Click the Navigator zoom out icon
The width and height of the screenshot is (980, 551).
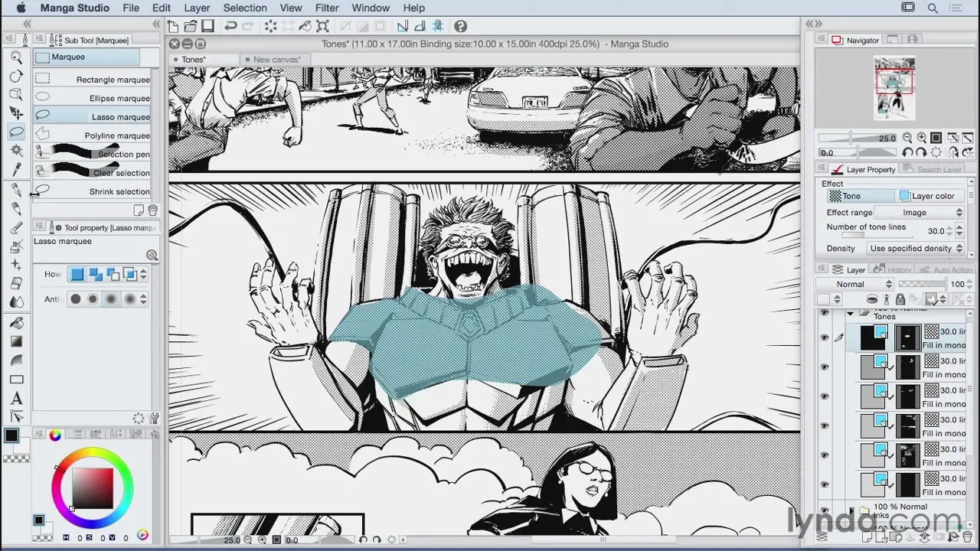(907, 138)
